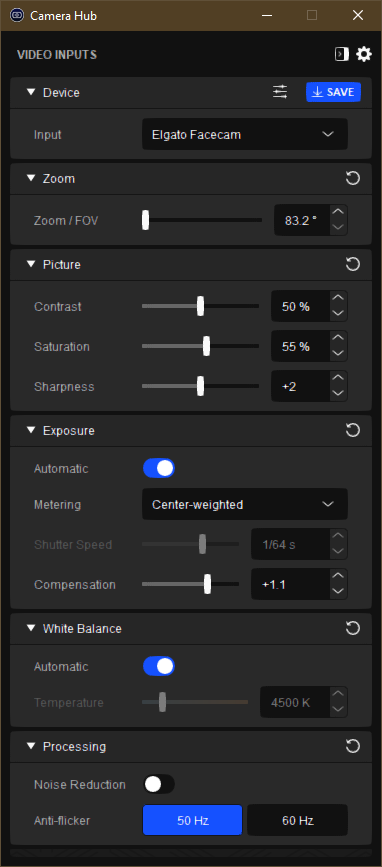Reset the White Balance section

[x=353, y=628]
